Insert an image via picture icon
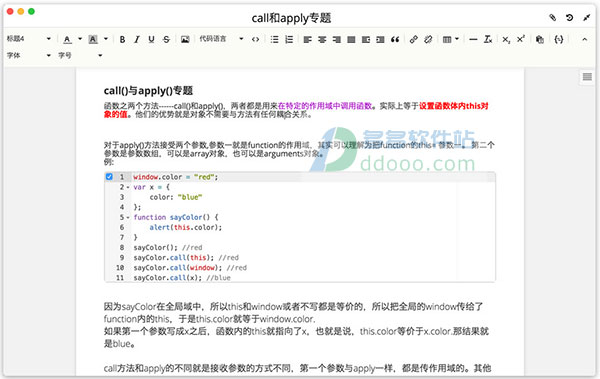600x379 pixels. [185, 39]
